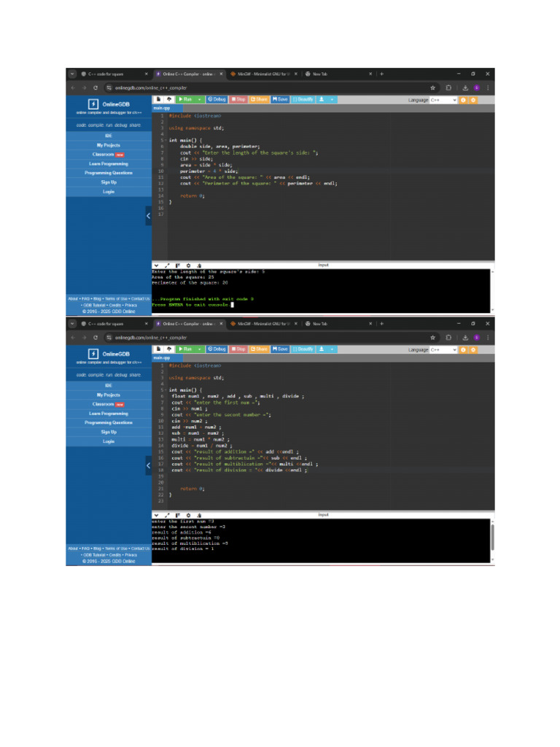Open the Run options arrow in the square-code window
Image resolution: width=560 pixels, height=747 pixels.
(x=200, y=99)
